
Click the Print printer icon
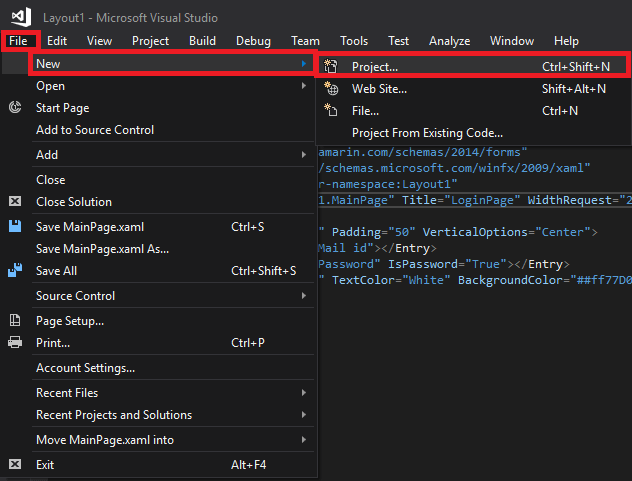point(15,343)
